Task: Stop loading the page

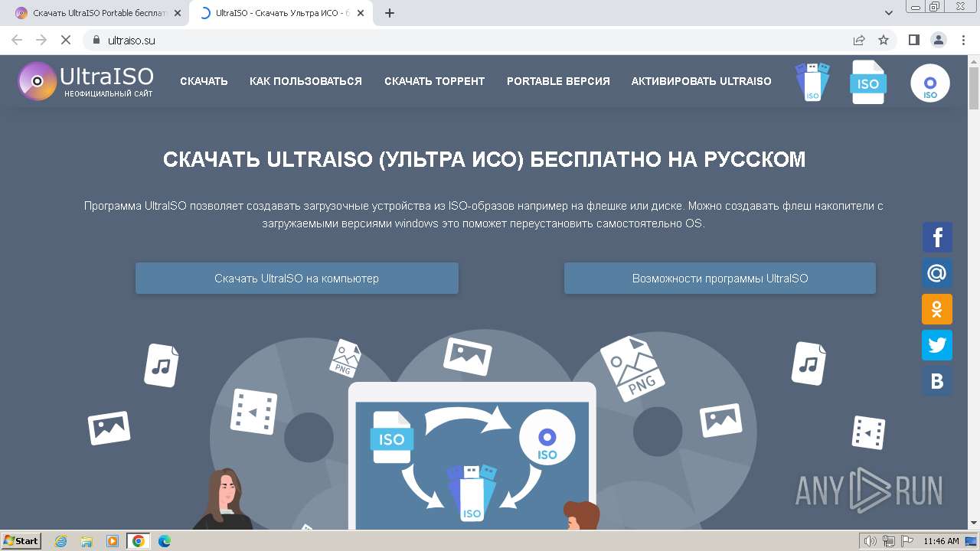Action: coord(66,40)
